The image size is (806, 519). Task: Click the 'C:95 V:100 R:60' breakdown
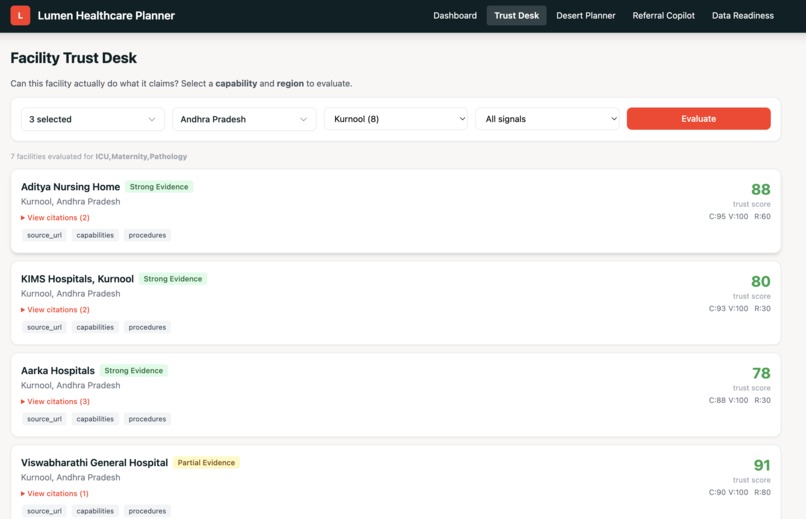(740, 217)
